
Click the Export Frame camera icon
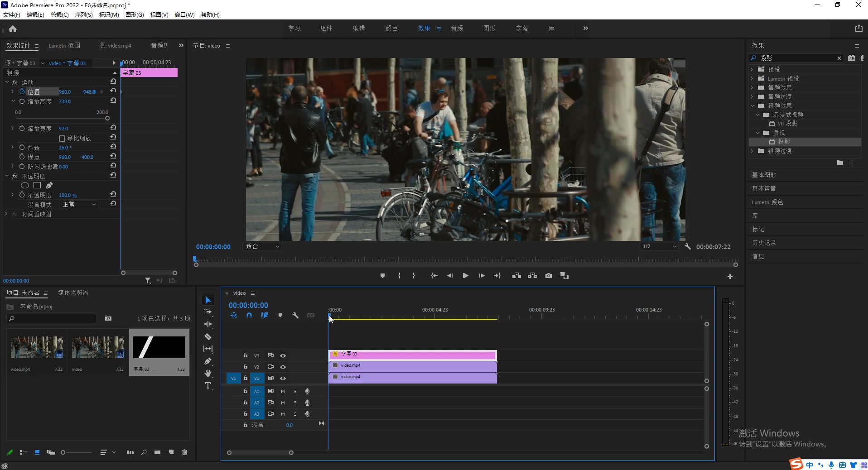[x=549, y=276]
